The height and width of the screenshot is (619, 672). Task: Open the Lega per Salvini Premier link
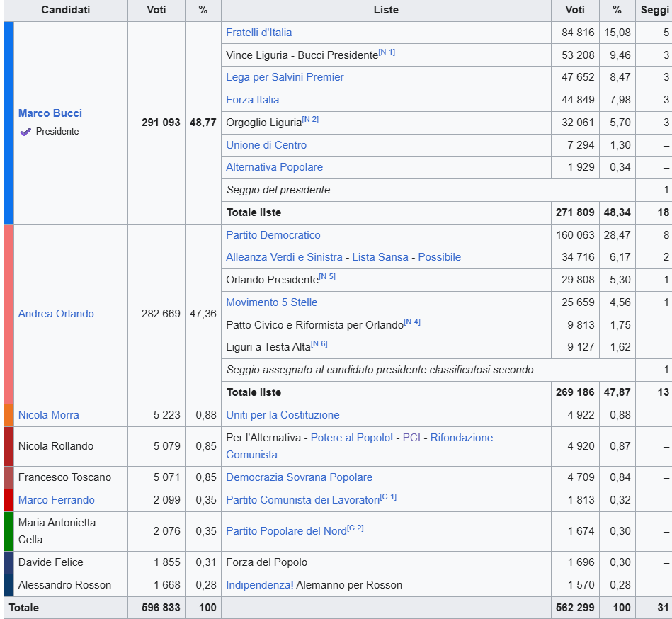point(285,77)
